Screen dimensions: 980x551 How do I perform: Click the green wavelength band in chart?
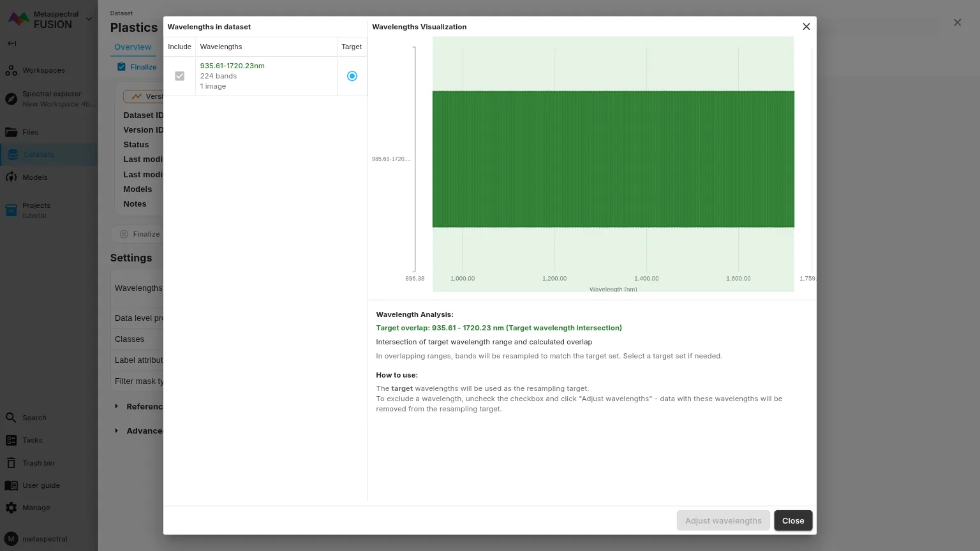[x=612, y=159]
